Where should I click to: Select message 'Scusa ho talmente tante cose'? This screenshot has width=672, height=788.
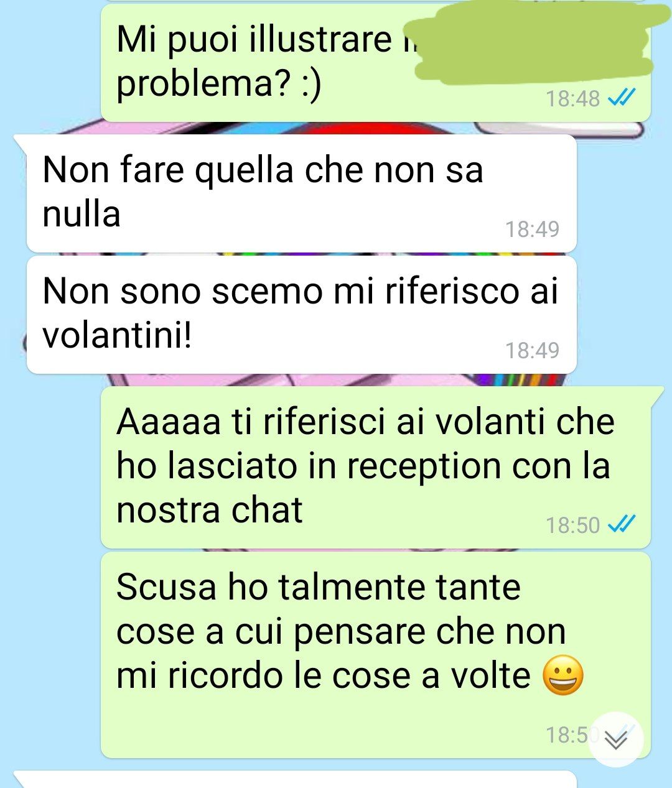[x=376, y=655]
